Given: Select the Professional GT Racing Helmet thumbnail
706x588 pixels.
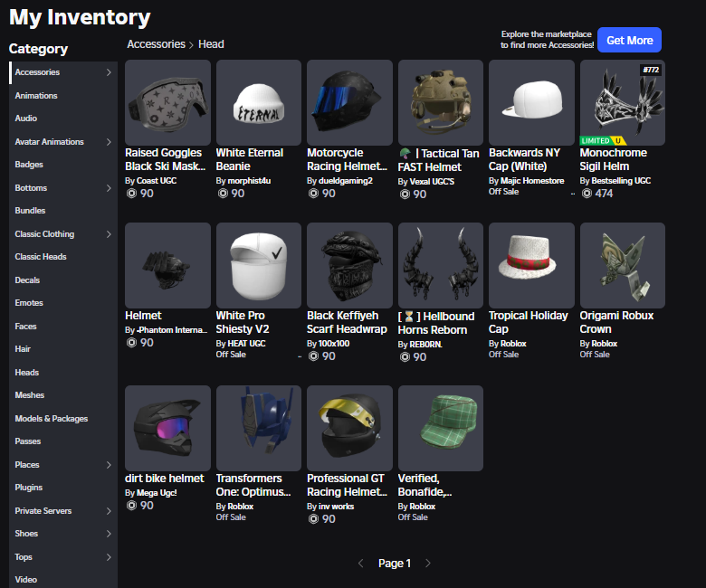Looking at the screenshot, I should click(x=349, y=428).
